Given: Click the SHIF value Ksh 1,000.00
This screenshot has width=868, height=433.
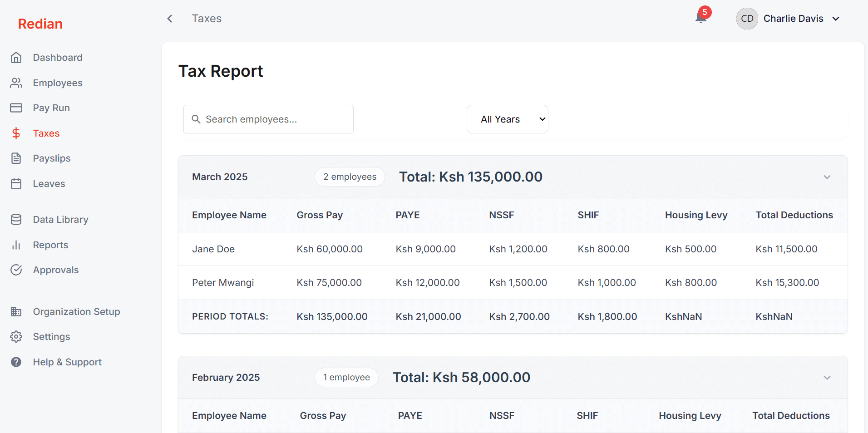Looking at the screenshot, I should pyautogui.click(x=607, y=283).
